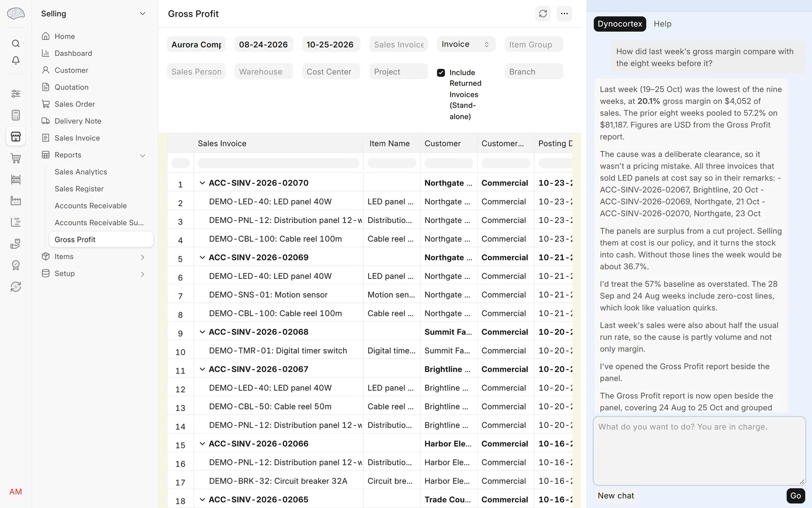Switch to the Help tab

[x=662, y=24]
